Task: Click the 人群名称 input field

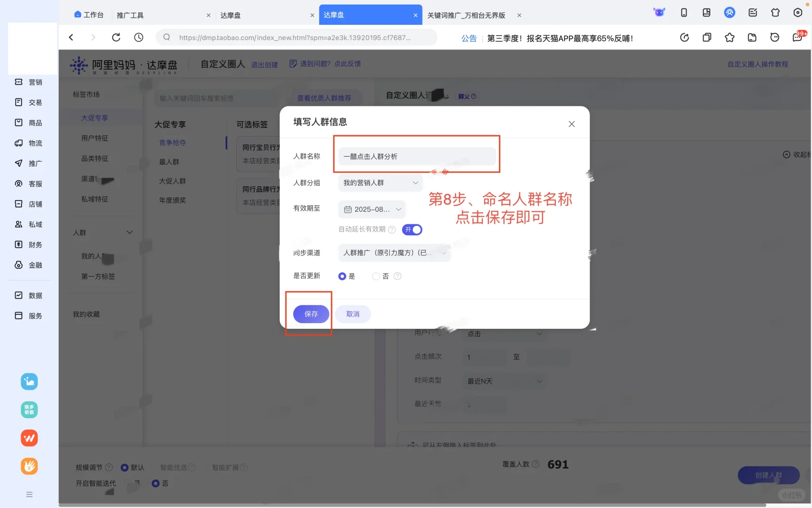Action: click(416, 156)
